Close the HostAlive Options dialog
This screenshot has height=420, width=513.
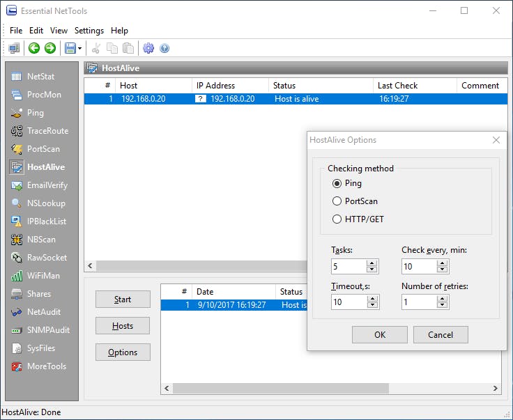pyautogui.click(x=496, y=140)
